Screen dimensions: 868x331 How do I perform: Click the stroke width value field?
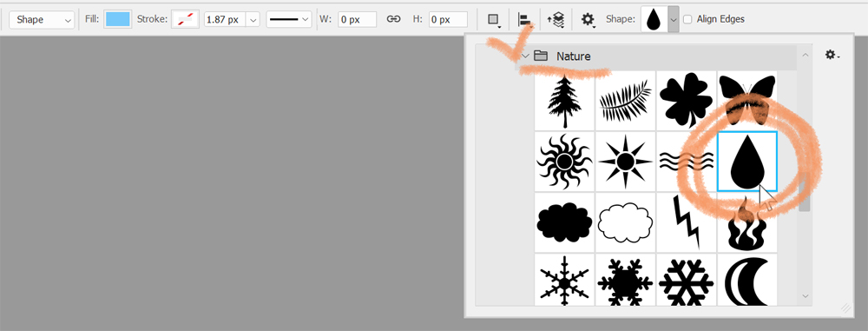click(x=226, y=19)
